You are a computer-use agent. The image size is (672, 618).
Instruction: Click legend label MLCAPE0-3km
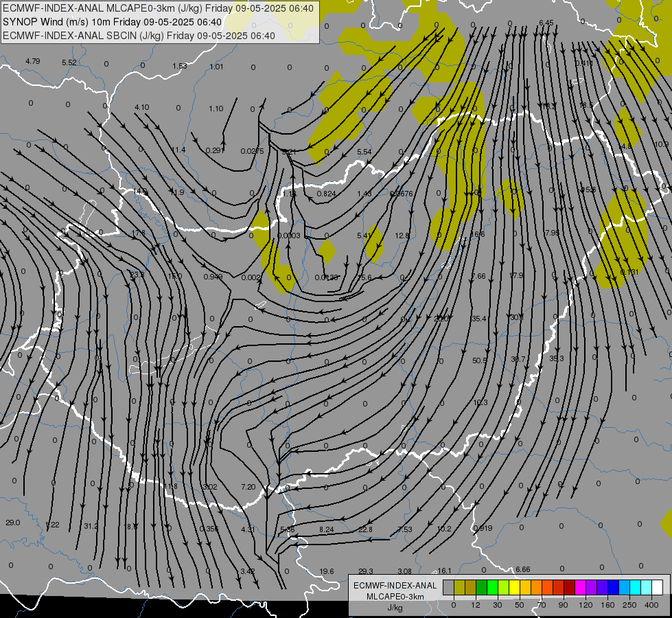[x=395, y=597]
